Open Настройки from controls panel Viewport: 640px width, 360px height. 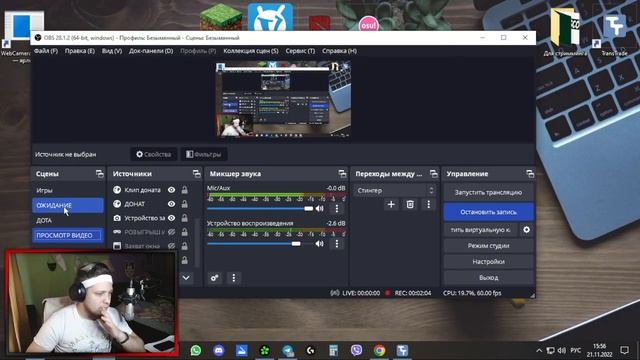click(488, 262)
